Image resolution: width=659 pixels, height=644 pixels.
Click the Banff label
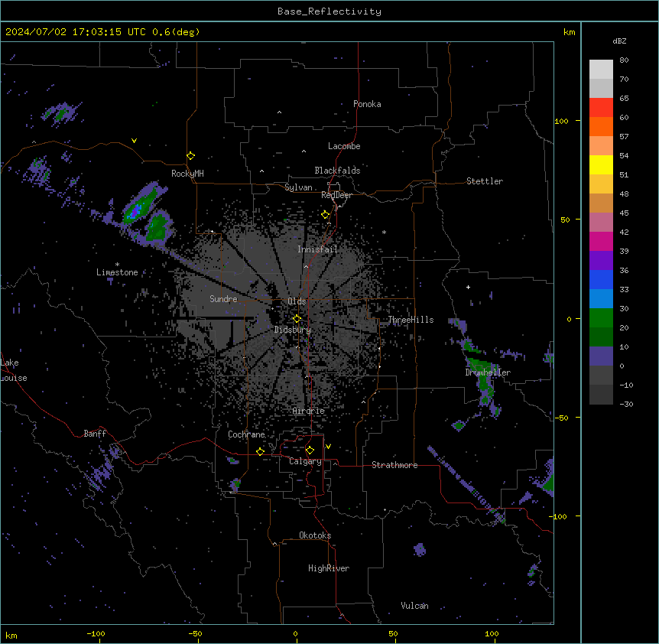(95, 434)
